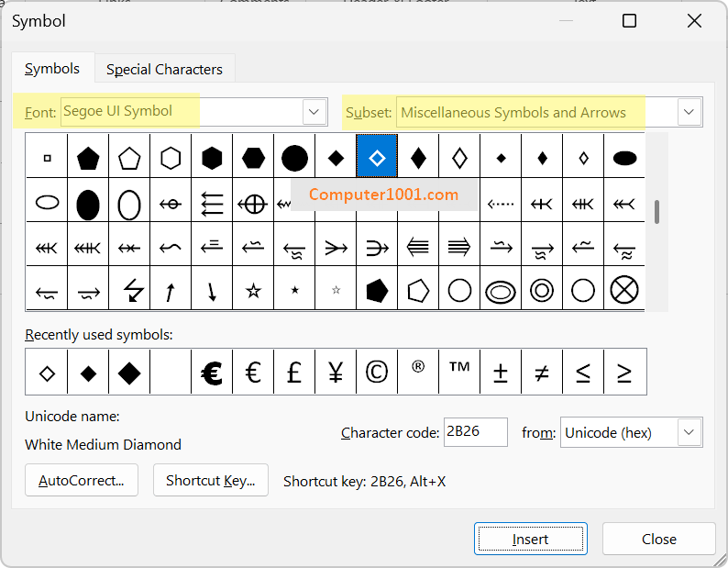Choose the large black circle symbol
The width and height of the screenshot is (728, 568).
[294, 158]
